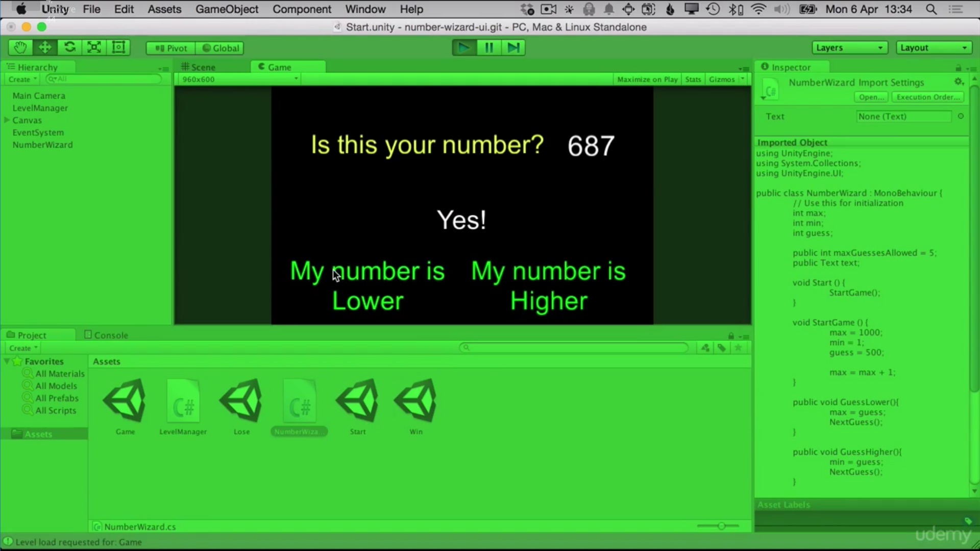Toggle Pivot handle position
This screenshot has height=551, width=980.
pyautogui.click(x=171, y=48)
